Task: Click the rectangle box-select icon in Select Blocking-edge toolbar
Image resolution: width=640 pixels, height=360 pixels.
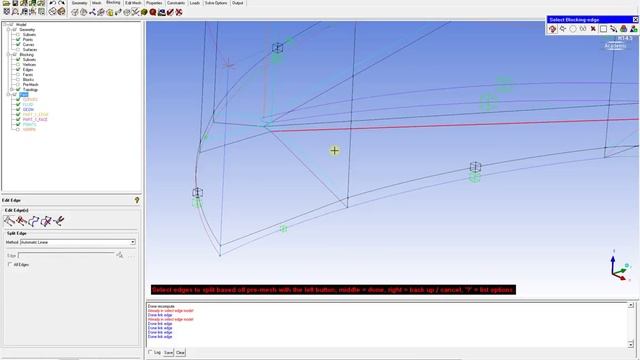Action: pos(603,29)
